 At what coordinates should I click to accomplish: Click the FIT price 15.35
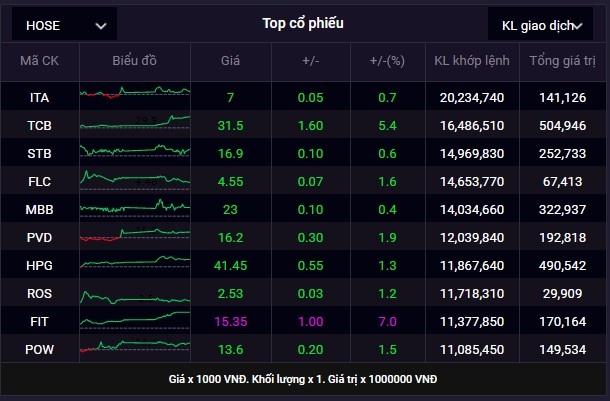pos(230,322)
